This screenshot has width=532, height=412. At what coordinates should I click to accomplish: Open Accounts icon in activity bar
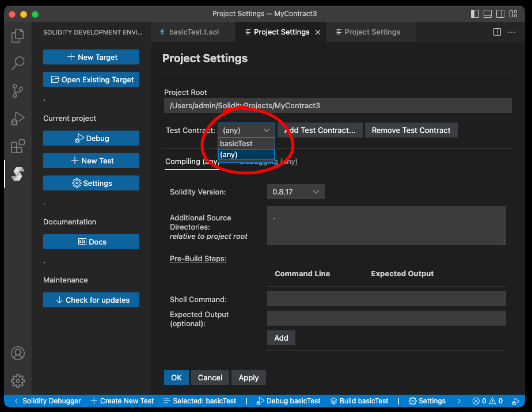18,353
